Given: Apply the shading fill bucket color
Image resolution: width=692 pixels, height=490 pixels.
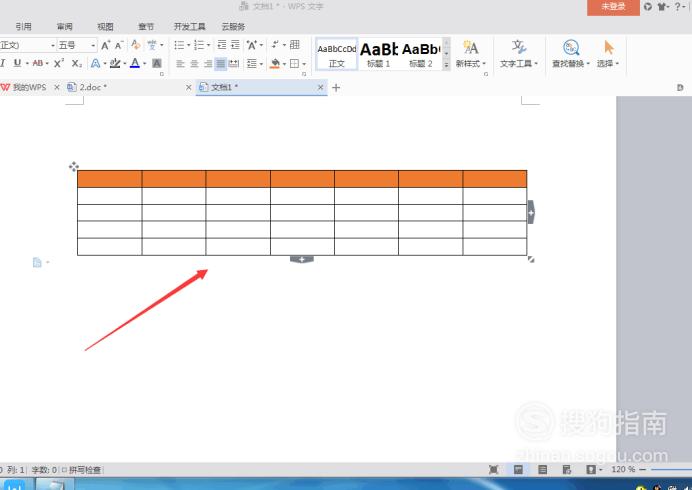Looking at the screenshot, I should (x=275, y=64).
